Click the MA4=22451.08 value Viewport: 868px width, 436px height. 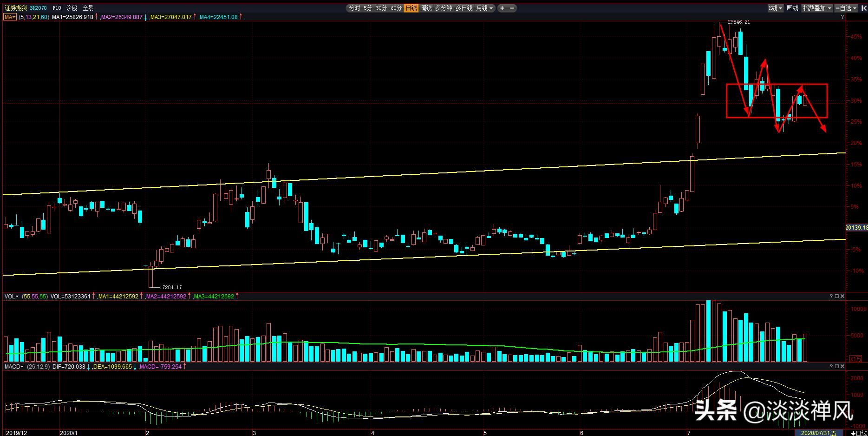click(x=218, y=17)
